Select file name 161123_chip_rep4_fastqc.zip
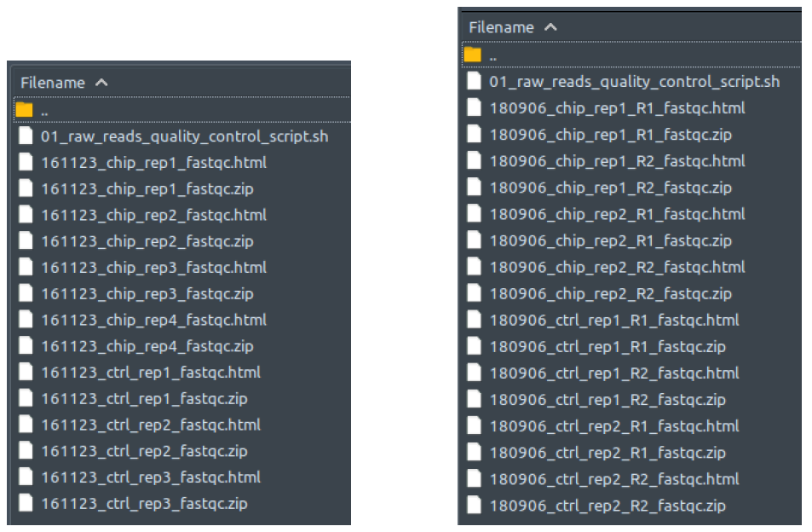 point(147,346)
